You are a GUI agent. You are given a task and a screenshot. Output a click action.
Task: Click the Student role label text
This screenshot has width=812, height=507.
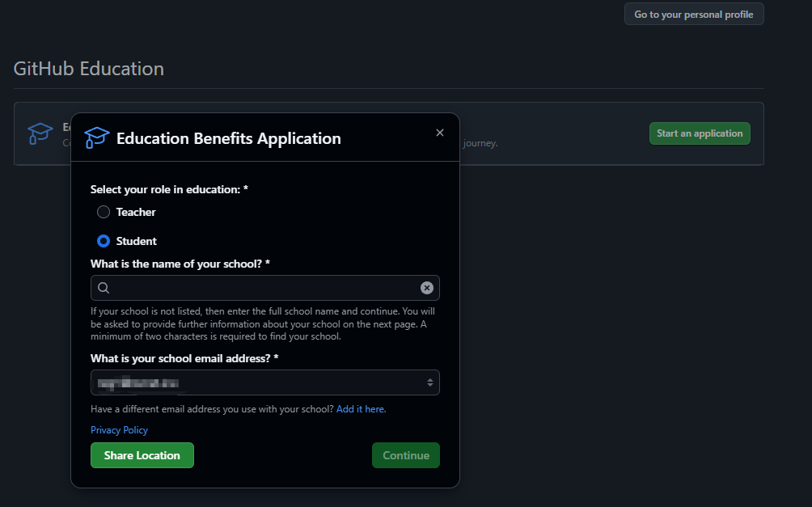tap(137, 241)
